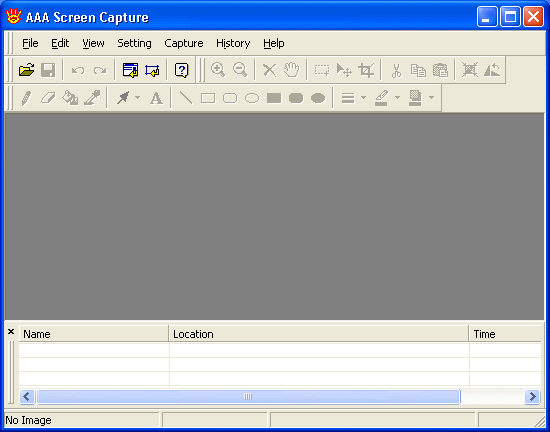This screenshot has height=432, width=550.
Task: Select the Filled Rounded Rectangle tool
Action: 296,98
